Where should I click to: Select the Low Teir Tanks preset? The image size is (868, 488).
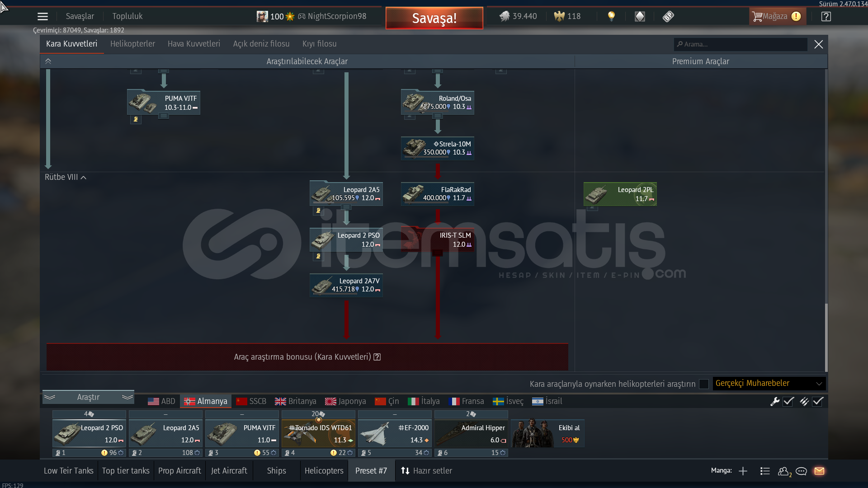[x=69, y=471]
